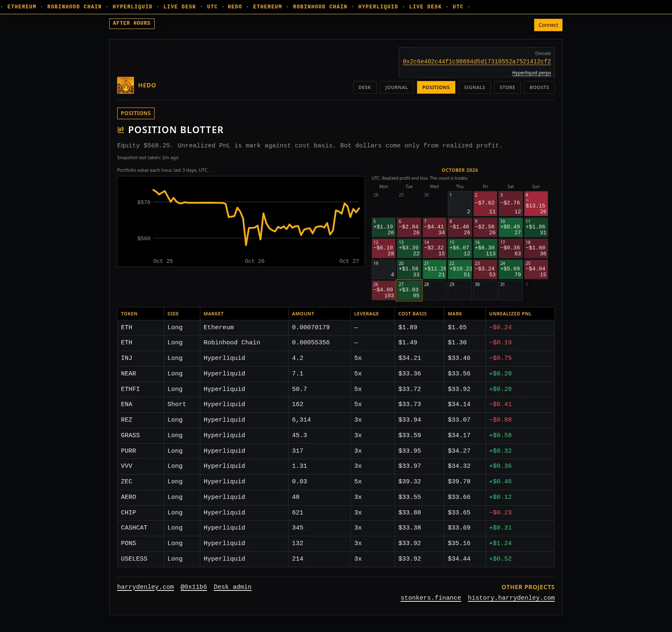Click the Other Projects footer heading
The height and width of the screenshot is (632, 672).
[528, 587]
